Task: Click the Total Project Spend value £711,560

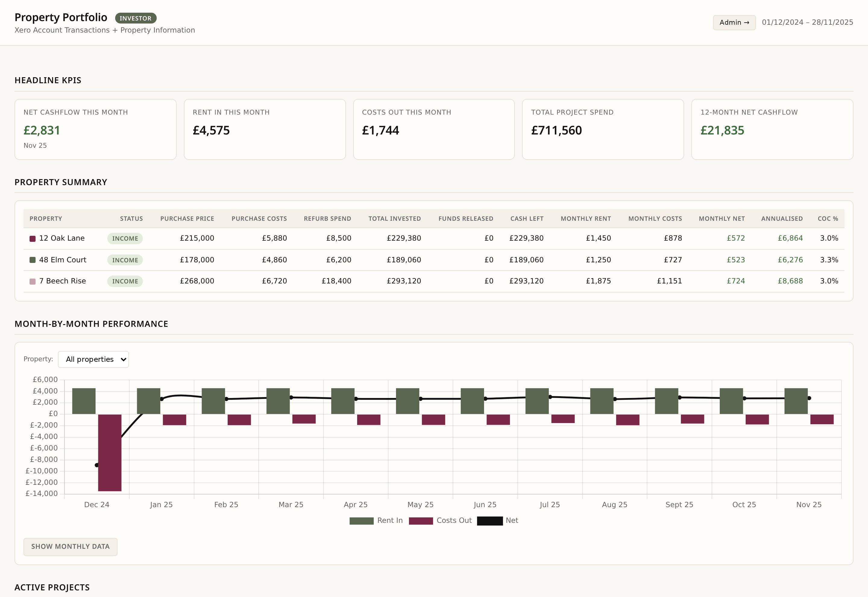Action: pos(556,130)
